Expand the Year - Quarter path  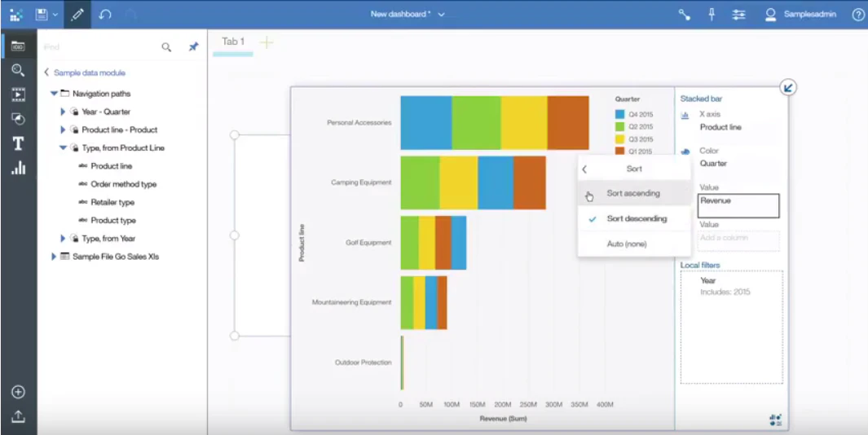point(63,112)
